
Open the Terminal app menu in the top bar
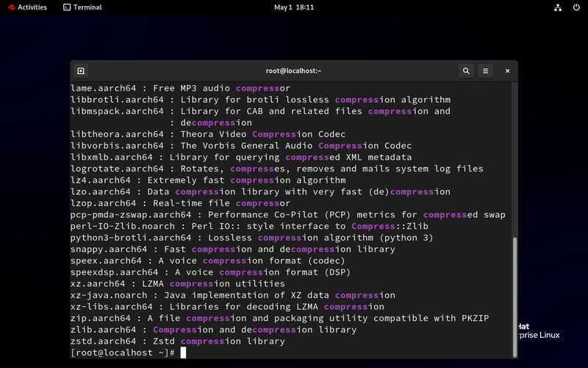click(x=82, y=7)
